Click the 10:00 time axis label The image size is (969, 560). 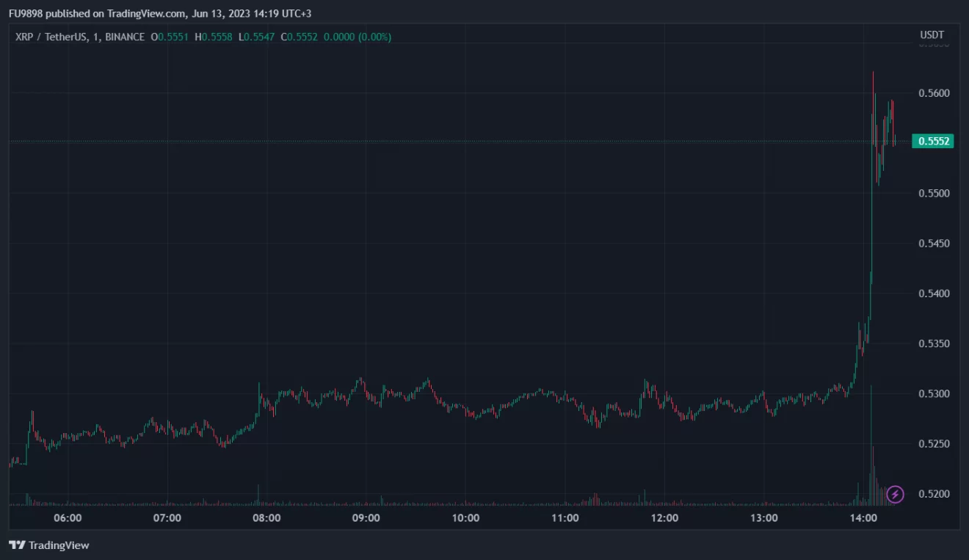(465, 518)
